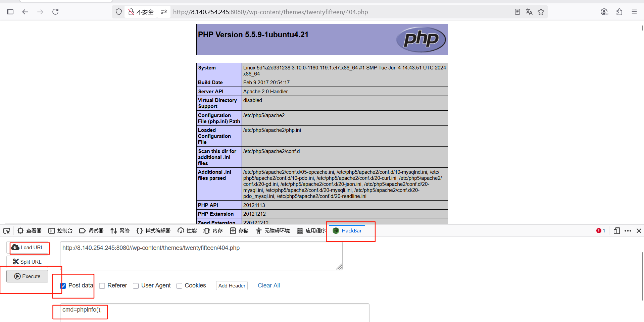This screenshot has width=644, height=322.
Task: Open the shield tracking protection icon
Action: tap(119, 12)
